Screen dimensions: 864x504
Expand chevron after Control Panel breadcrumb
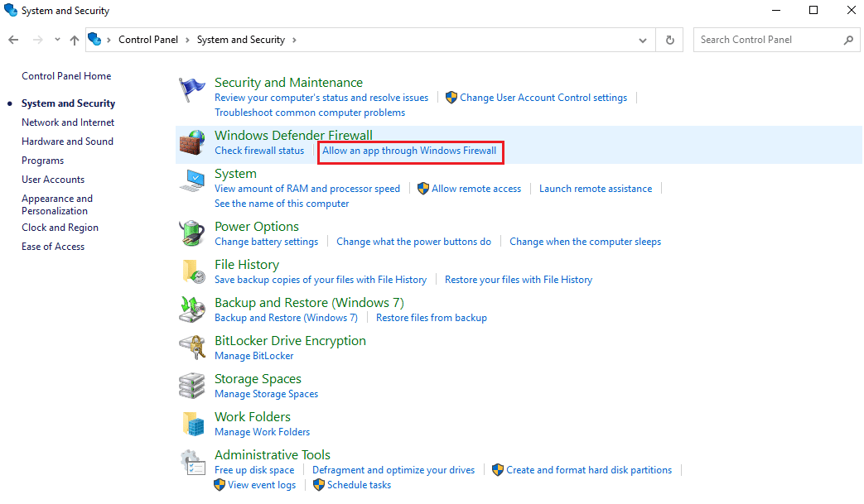coord(187,40)
